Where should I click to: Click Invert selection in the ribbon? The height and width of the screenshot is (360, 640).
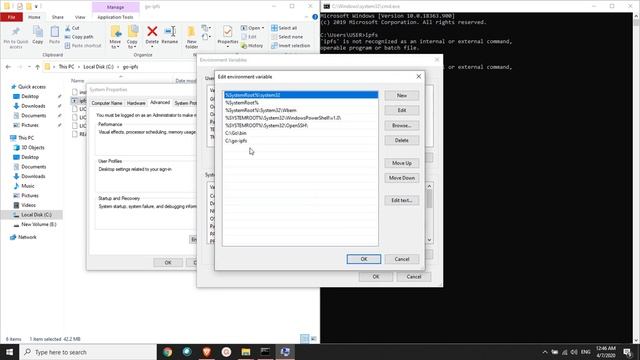(291, 46)
